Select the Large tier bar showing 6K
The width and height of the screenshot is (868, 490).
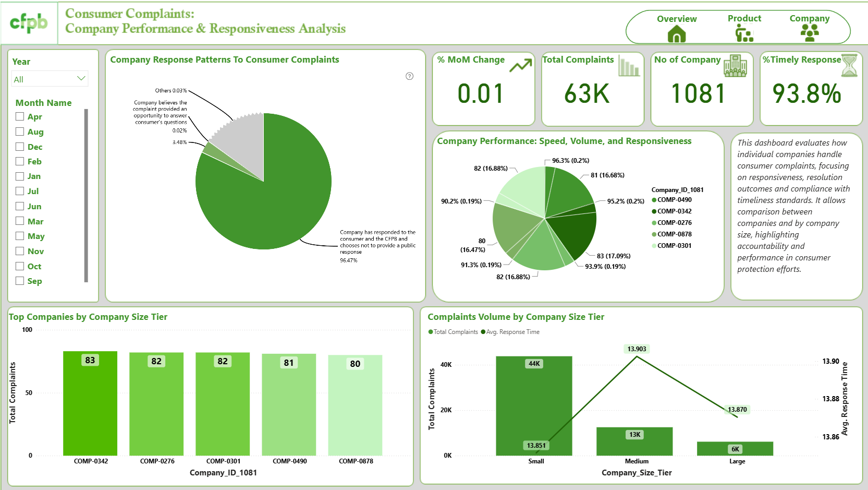[735, 449]
